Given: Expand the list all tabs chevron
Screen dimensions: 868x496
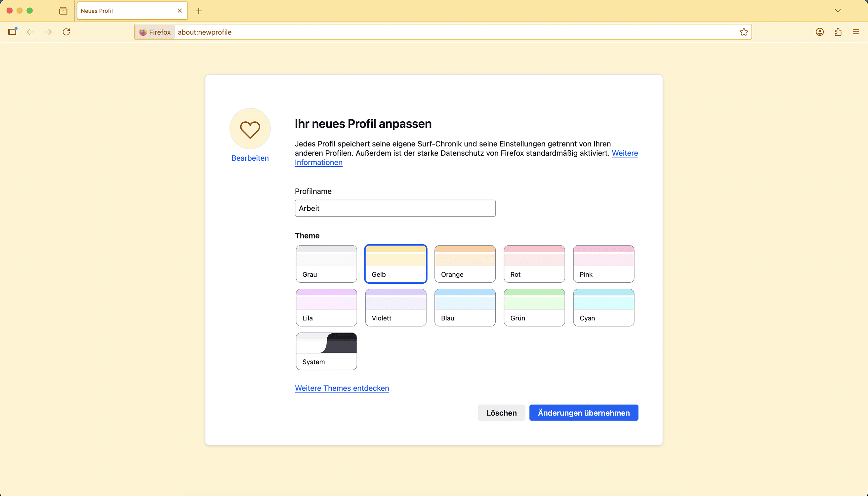Looking at the screenshot, I should pyautogui.click(x=838, y=11).
